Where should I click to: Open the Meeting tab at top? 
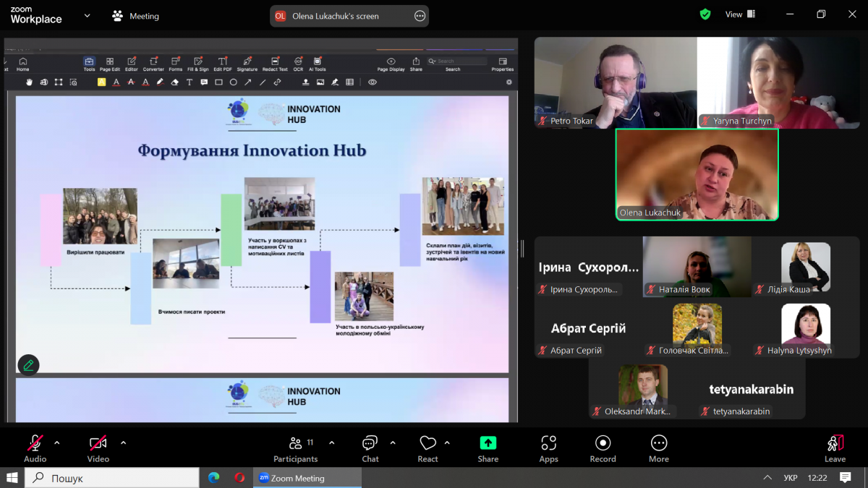tap(135, 16)
